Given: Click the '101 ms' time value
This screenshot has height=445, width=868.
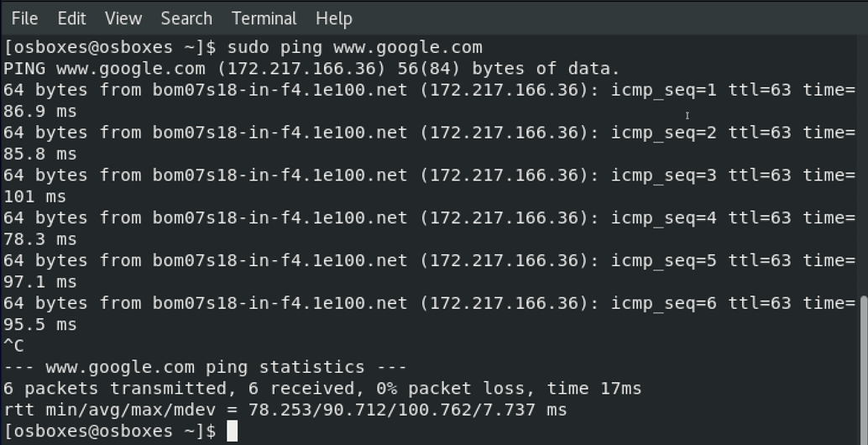Looking at the screenshot, I should pyautogui.click(x=34, y=196).
